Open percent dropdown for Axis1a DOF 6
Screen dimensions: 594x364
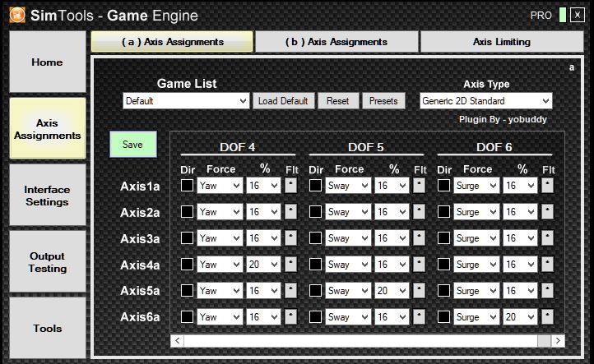tap(521, 186)
